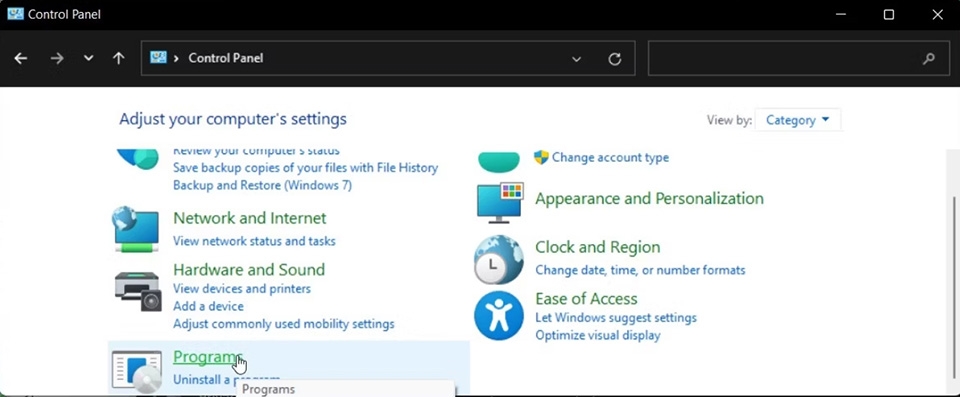Image resolution: width=960 pixels, height=397 pixels.
Task: Minimize the Control Panel window
Action: click(x=841, y=15)
